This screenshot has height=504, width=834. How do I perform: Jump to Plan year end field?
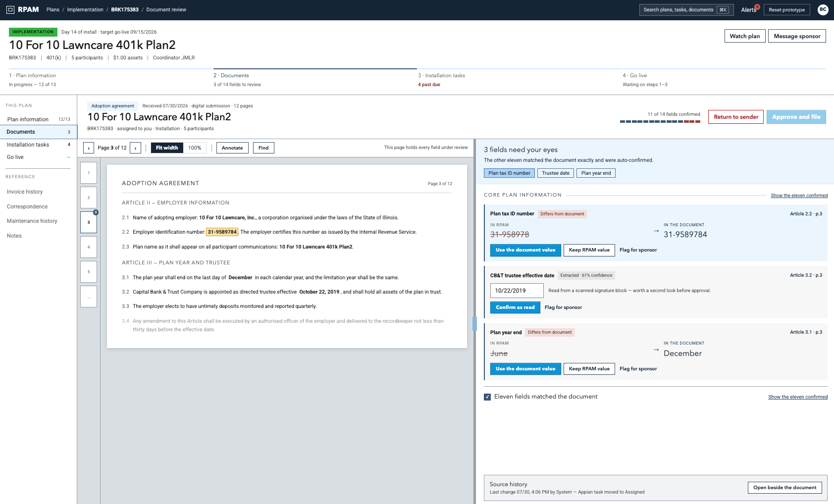[596, 173]
